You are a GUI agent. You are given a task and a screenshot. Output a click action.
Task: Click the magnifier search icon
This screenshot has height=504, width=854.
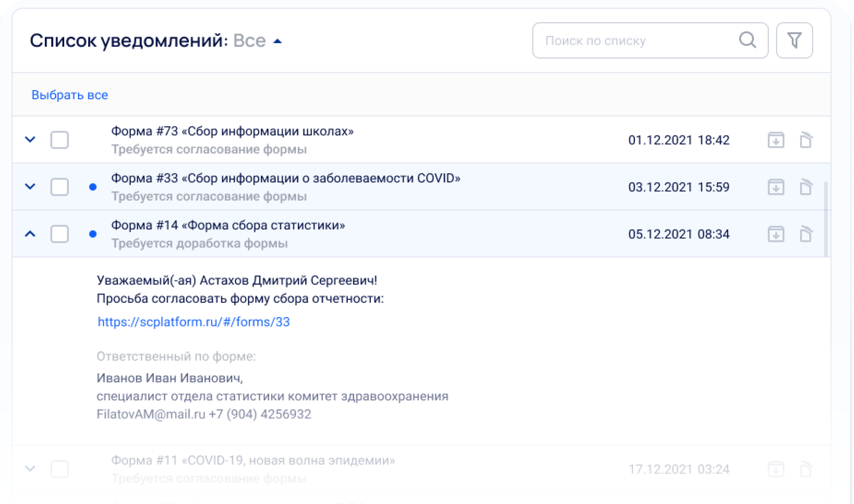click(x=748, y=40)
